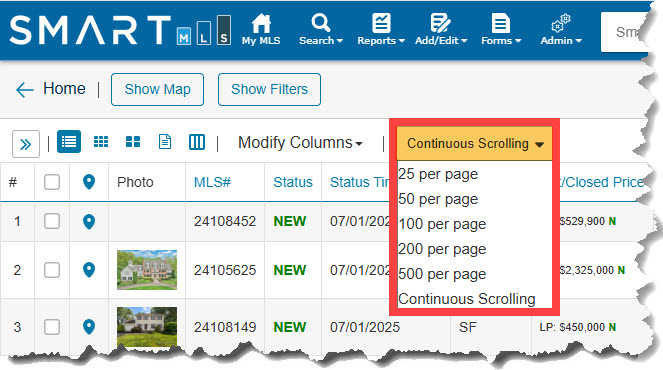The image size is (663, 370).
Task: Open photo thumbnail of listing 24105625
Action: [147, 270]
